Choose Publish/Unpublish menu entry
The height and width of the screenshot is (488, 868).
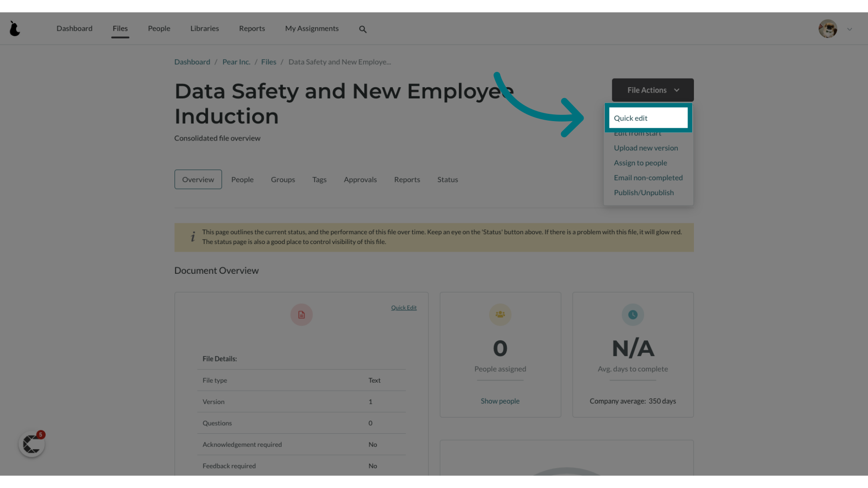coord(644,192)
